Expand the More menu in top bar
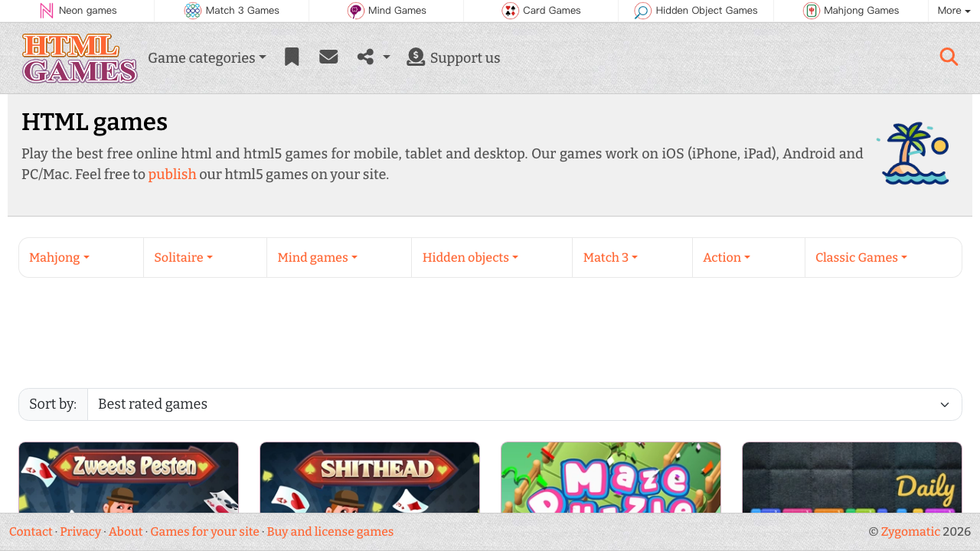980x551 pixels. (x=954, y=11)
